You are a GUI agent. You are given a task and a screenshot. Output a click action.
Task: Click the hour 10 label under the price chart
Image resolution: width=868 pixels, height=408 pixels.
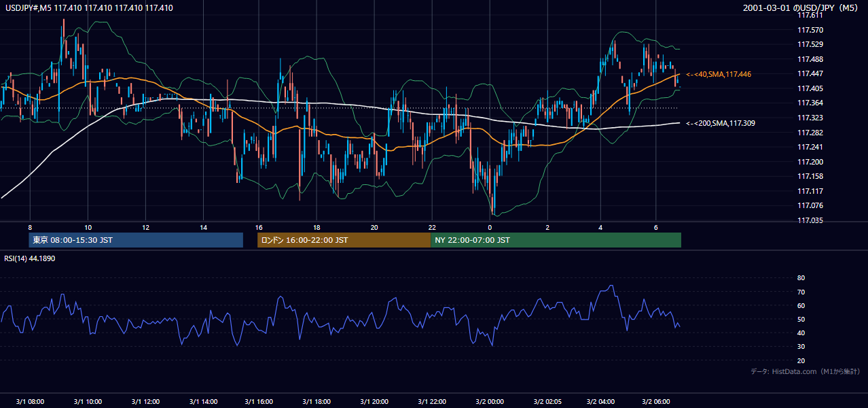88,227
